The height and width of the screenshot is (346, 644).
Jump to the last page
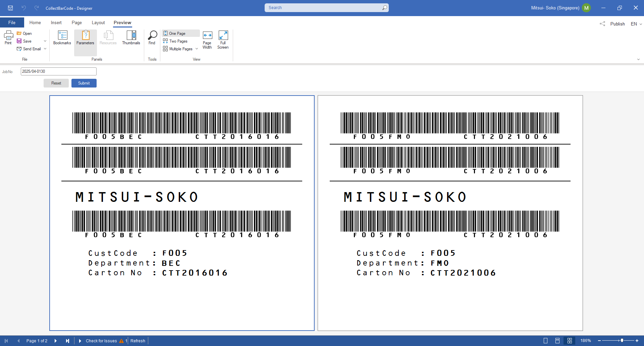pos(68,341)
